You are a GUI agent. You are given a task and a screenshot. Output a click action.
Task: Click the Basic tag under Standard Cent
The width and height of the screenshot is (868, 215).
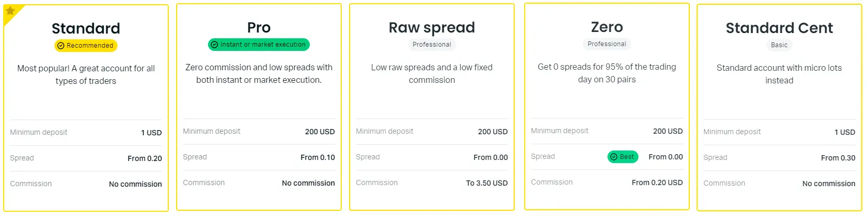779,45
